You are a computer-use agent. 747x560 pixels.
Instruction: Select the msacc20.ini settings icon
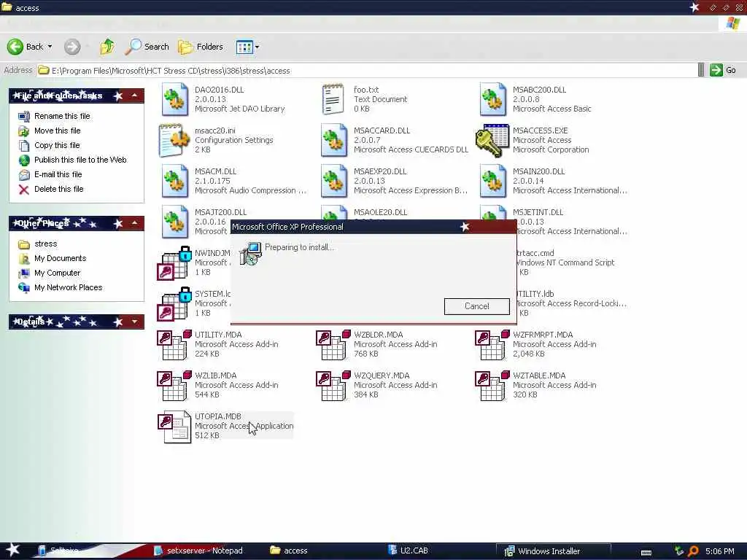click(174, 140)
